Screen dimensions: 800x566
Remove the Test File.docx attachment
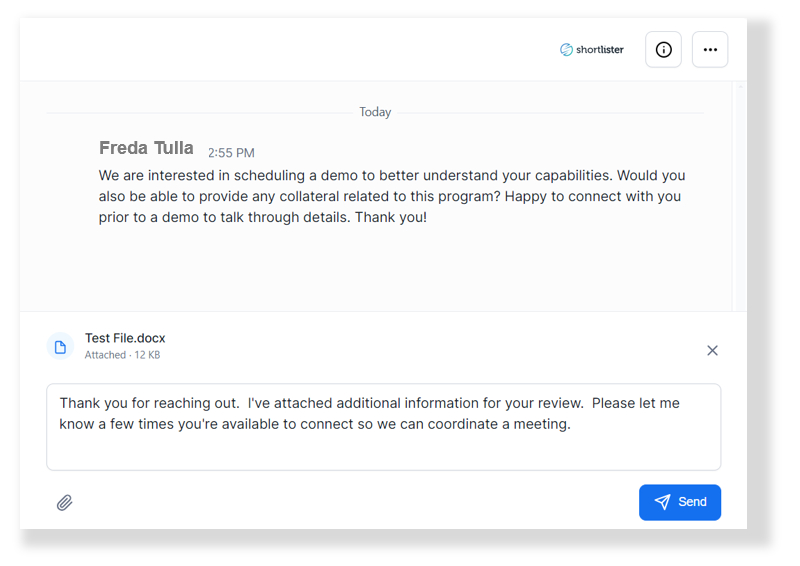pos(712,350)
